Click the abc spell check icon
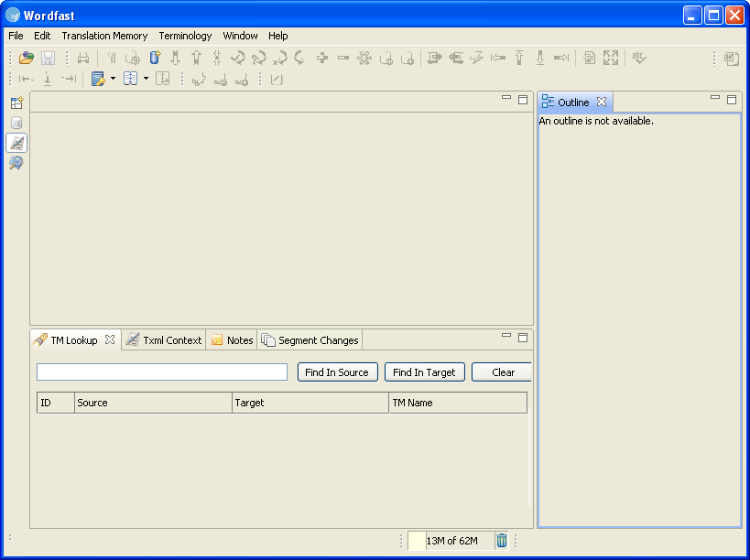750x560 pixels. pyautogui.click(x=638, y=58)
